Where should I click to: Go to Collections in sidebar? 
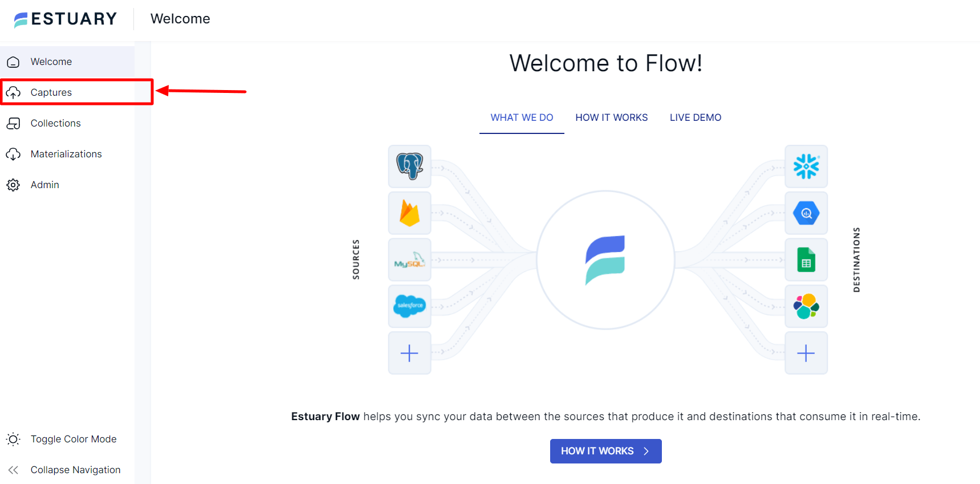click(x=67, y=123)
